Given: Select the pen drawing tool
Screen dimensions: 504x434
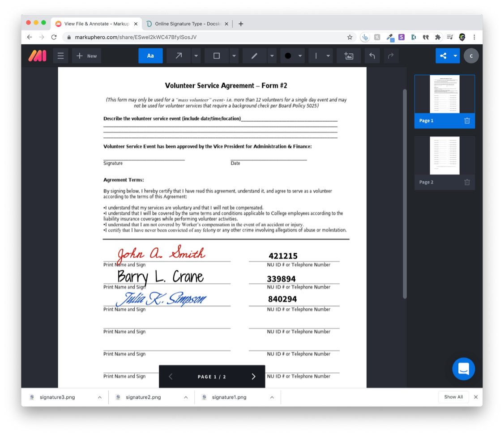Looking at the screenshot, I should tap(255, 56).
